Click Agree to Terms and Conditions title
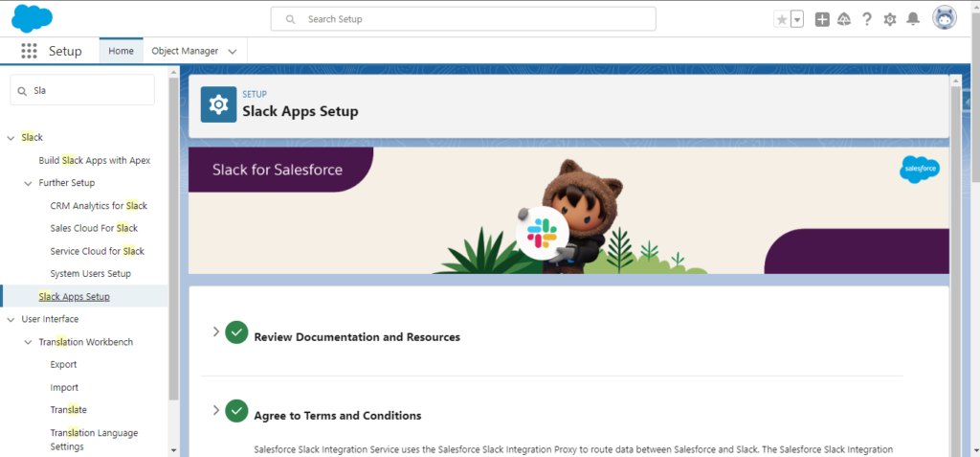The height and width of the screenshot is (457, 980). (338, 416)
